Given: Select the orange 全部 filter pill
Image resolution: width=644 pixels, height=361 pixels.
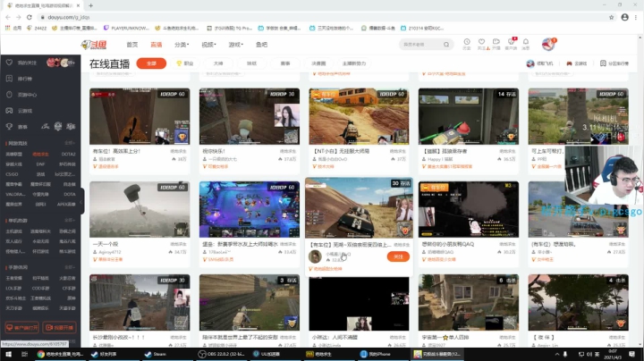Looking at the screenshot, I should click(x=151, y=63).
